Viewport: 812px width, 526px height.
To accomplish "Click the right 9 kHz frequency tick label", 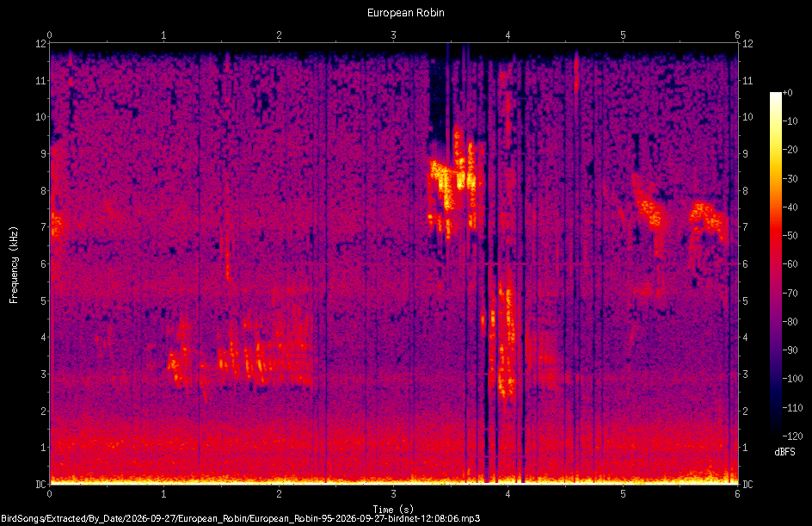I will click(745, 153).
